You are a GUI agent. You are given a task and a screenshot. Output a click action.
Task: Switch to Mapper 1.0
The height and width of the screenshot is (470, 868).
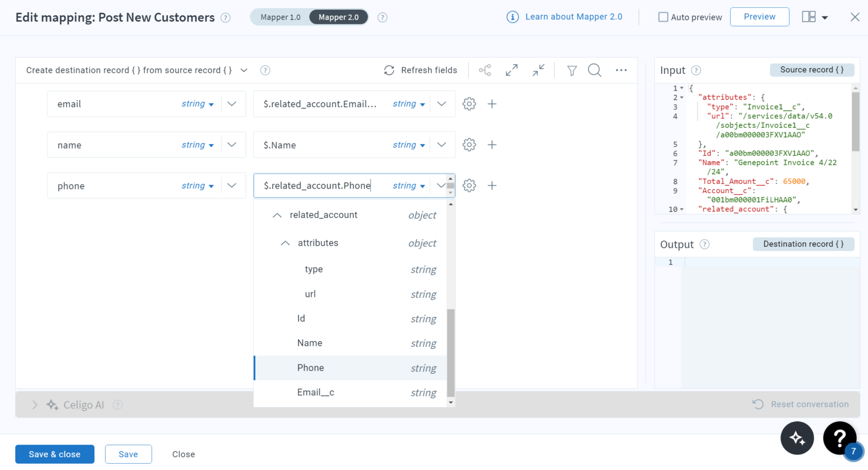point(280,17)
